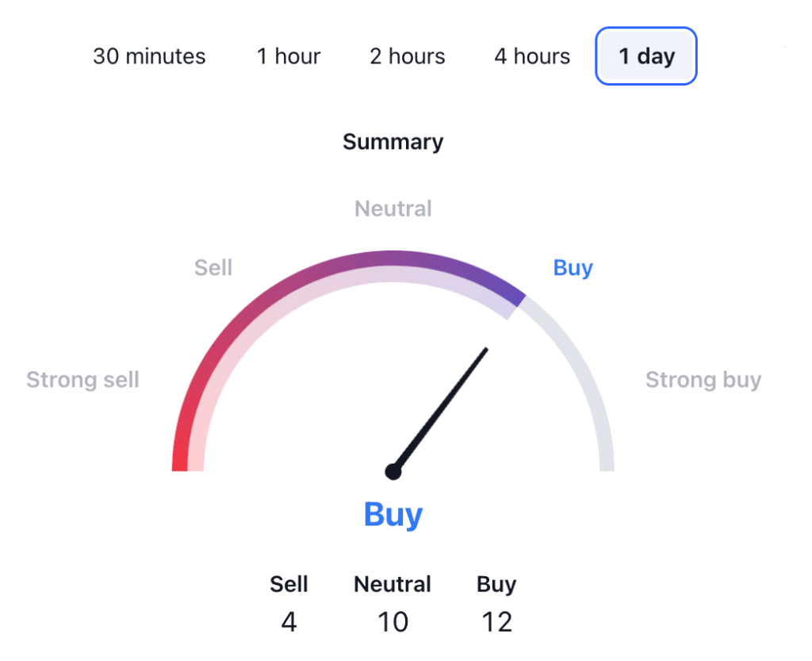The image size is (812, 661).
Task: Click the selected 1 day tab
Action: [x=646, y=56]
